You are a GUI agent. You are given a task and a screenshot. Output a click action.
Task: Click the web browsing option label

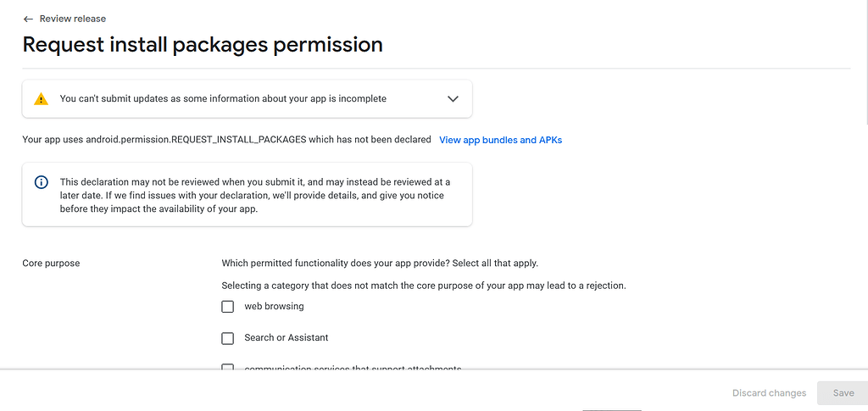tap(274, 306)
